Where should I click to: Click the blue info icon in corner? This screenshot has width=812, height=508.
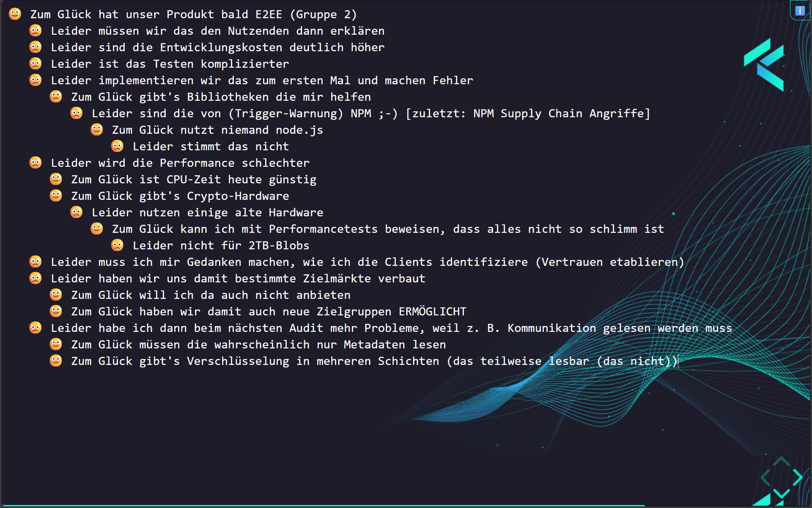pos(800,11)
